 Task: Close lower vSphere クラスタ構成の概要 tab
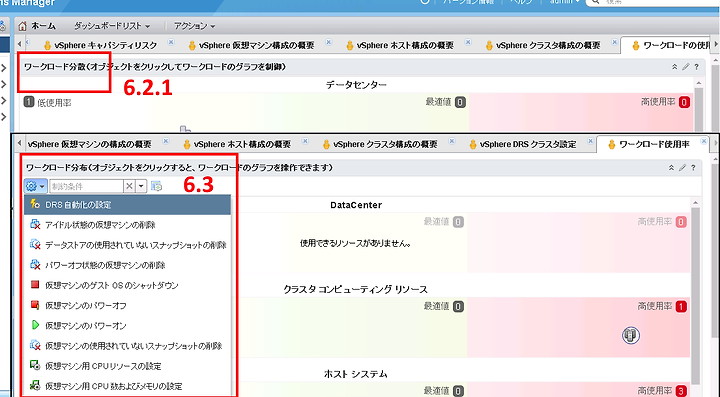click(451, 141)
